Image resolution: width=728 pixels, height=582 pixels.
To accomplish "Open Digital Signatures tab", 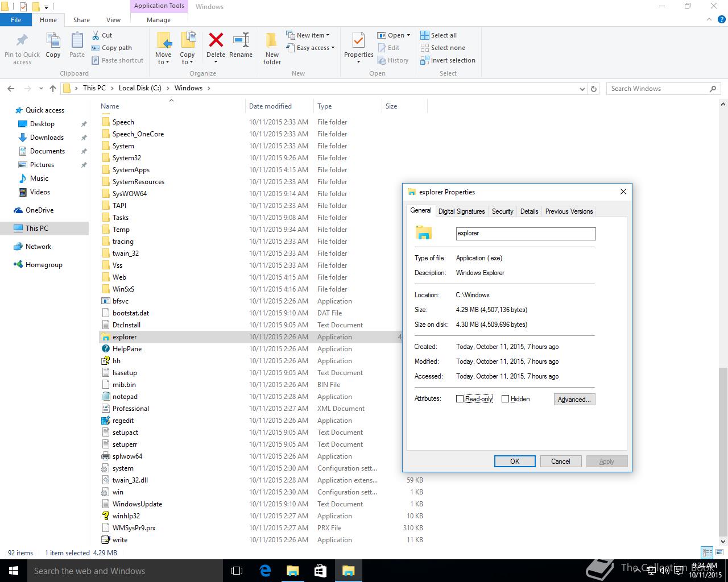I will point(461,211).
